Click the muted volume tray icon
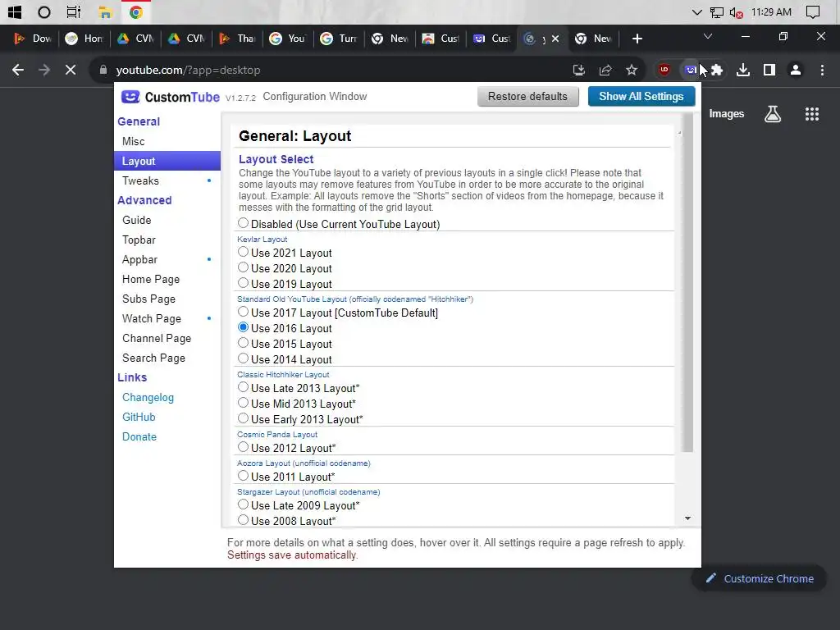This screenshot has width=840, height=630. [x=736, y=11]
